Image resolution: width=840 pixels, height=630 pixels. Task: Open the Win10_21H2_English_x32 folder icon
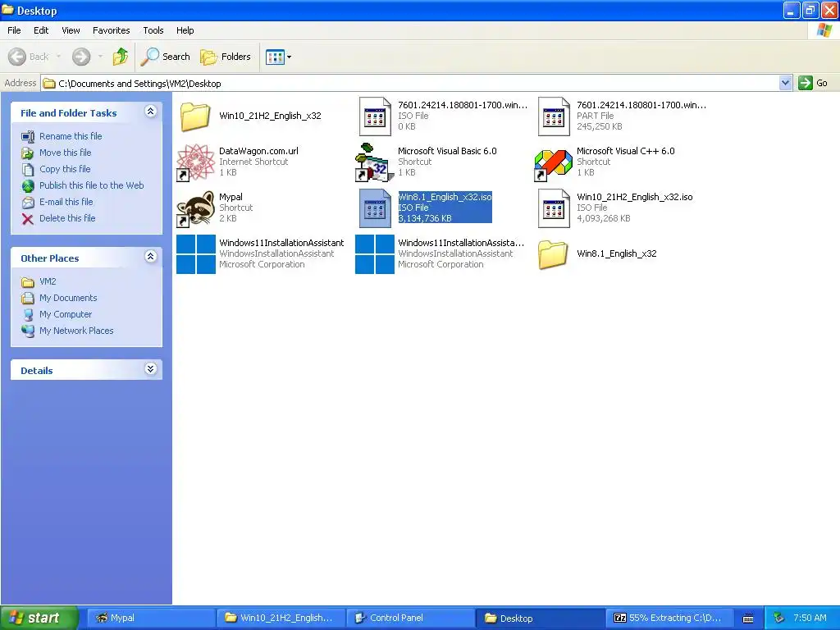pyautogui.click(x=195, y=116)
